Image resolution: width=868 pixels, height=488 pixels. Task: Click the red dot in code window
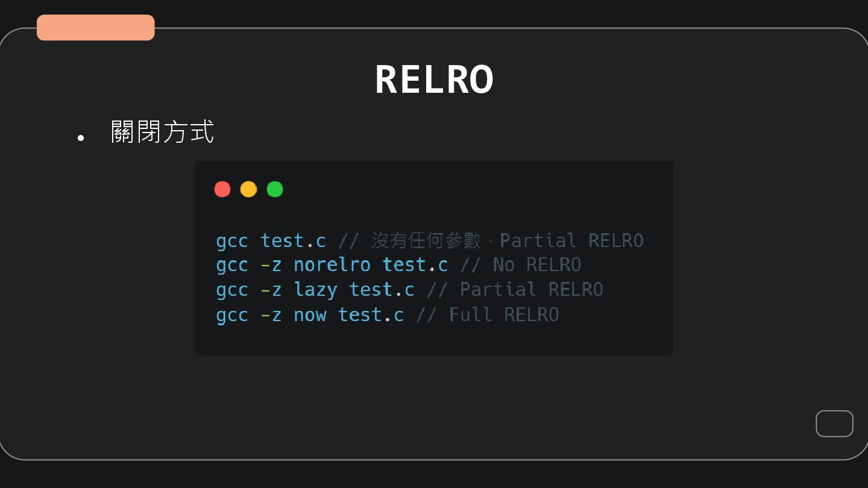[222, 189]
